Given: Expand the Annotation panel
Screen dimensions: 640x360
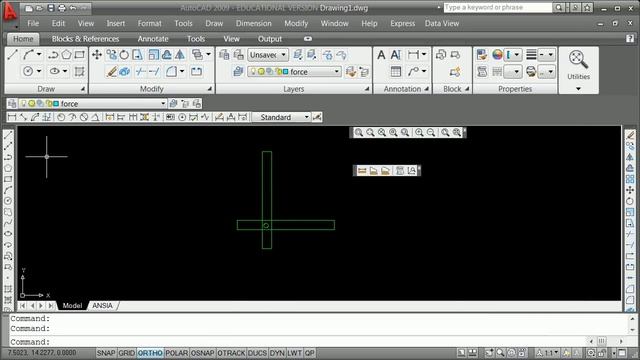Looking at the screenshot, I should 427,89.
